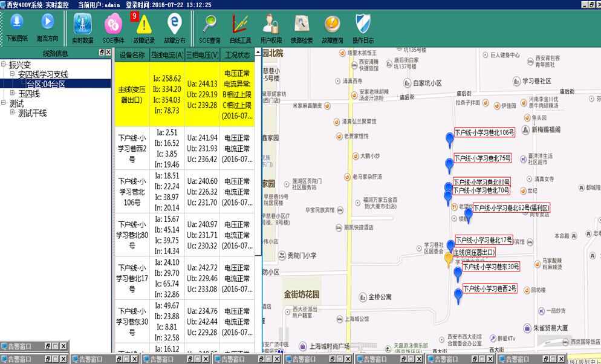601x364 pixels.
Task: Open 实时数据 real-time data view
Action: pos(82,24)
